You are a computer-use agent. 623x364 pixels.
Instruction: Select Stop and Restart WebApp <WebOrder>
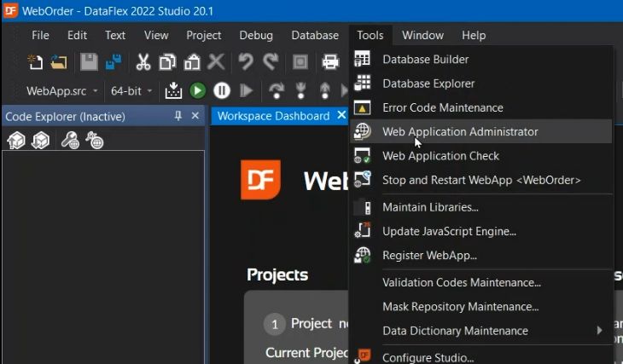click(x=480, y=180)
